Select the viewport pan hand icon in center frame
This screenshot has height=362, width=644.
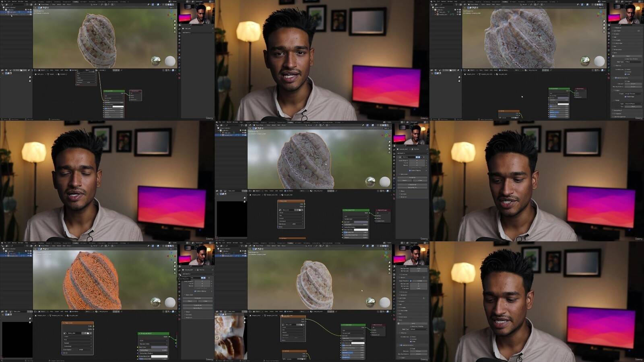pyautogui.click(x=389, y=145)
